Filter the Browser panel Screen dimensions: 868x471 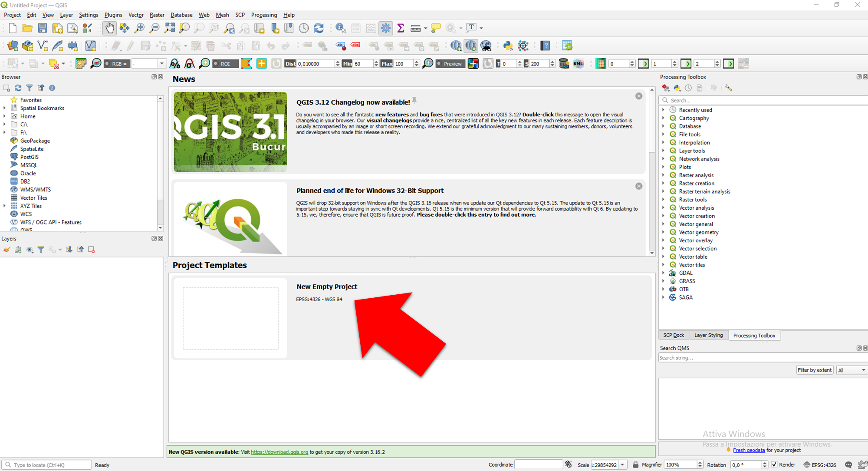coord(30,88)
